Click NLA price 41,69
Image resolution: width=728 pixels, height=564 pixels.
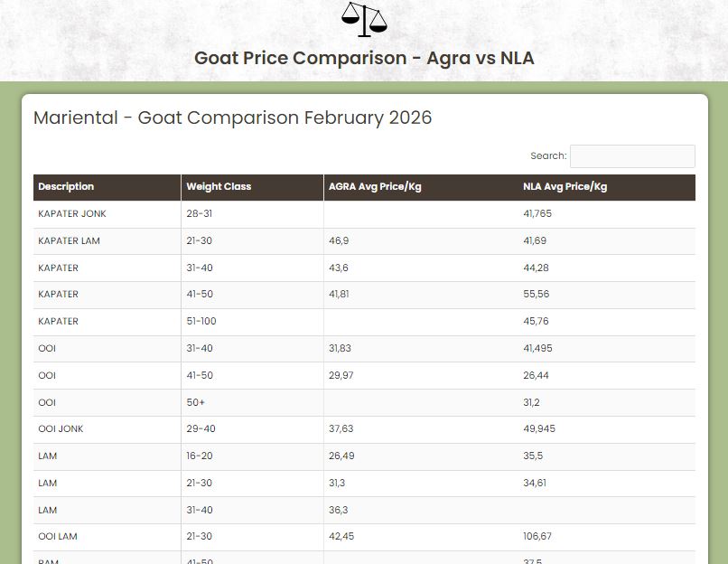click(535, 240)
